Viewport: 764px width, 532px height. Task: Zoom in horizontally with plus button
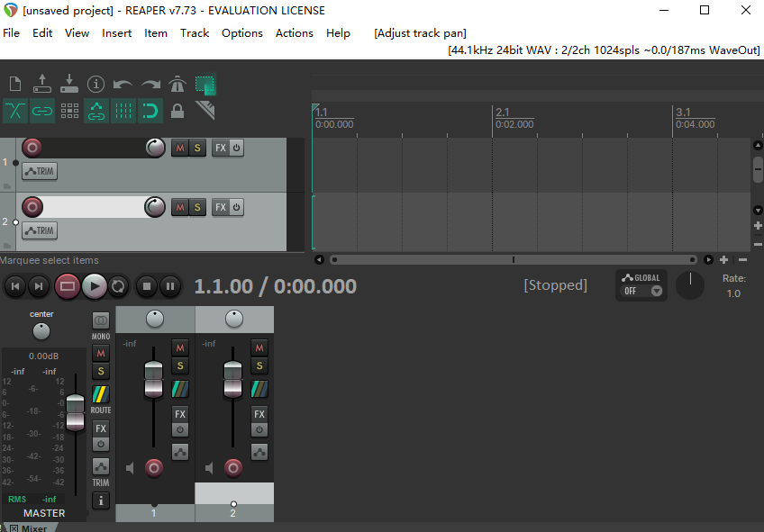[x=724, y=260]
